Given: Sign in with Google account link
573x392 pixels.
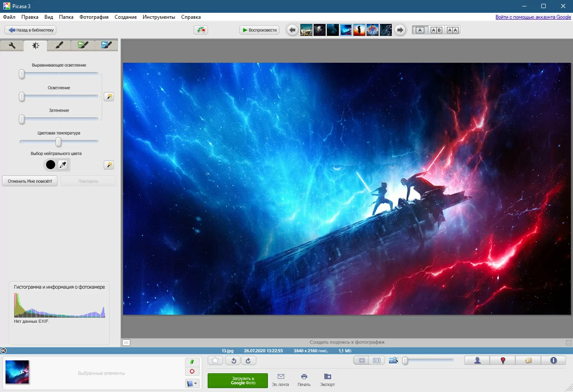Looking at the screenshot, I should pos(533,17).
